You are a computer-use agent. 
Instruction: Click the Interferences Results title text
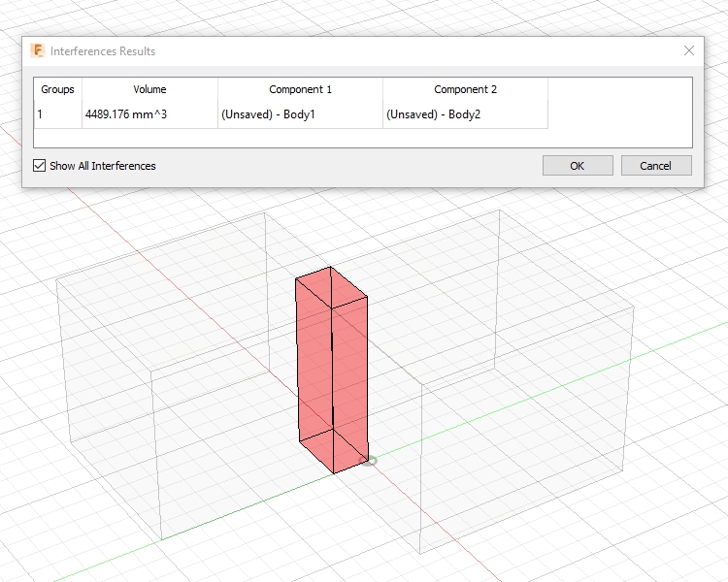102,50
